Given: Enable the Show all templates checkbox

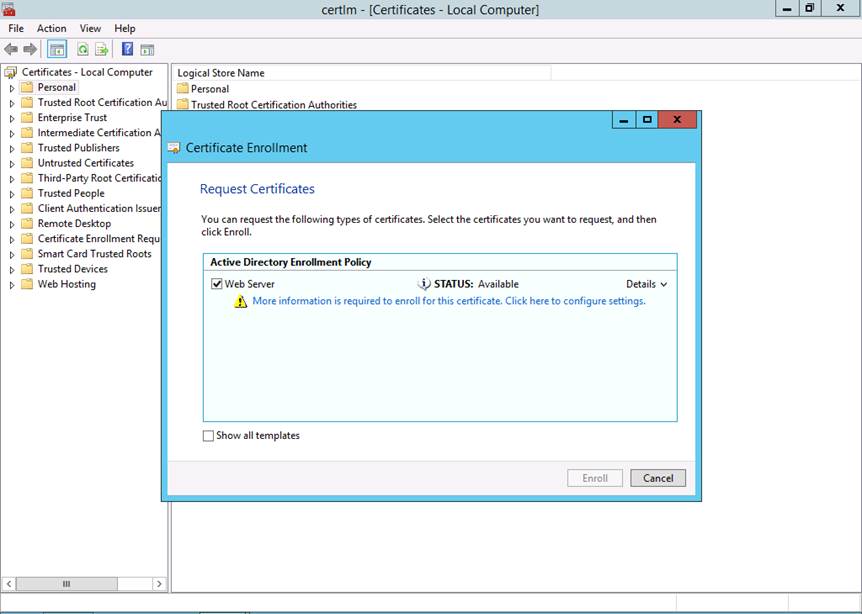Looking at the screenshot, I should (x=208, y=436).
